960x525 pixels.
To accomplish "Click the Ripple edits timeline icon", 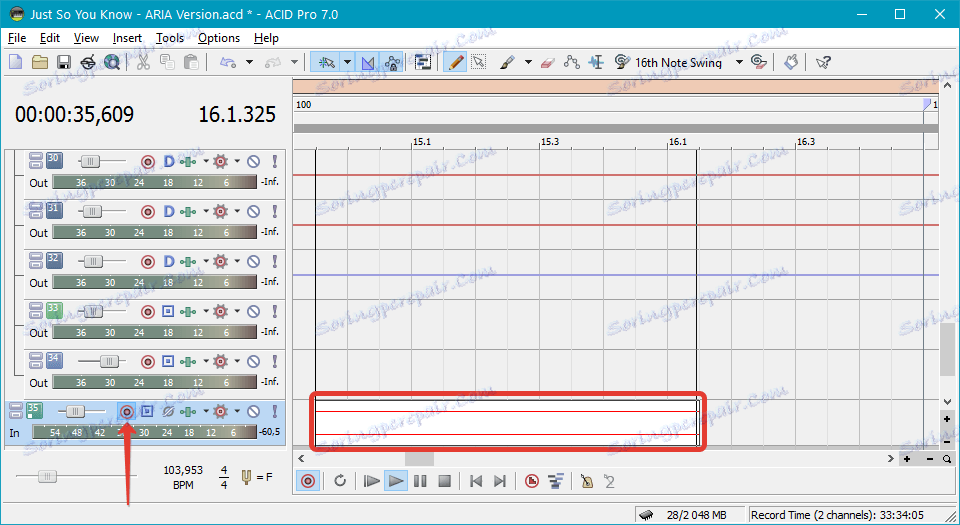I will pyautogui.click(x=423, y=62).
